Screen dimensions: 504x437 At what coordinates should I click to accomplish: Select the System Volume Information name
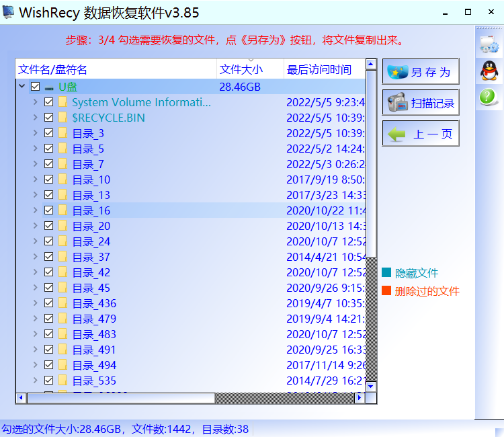141,102
